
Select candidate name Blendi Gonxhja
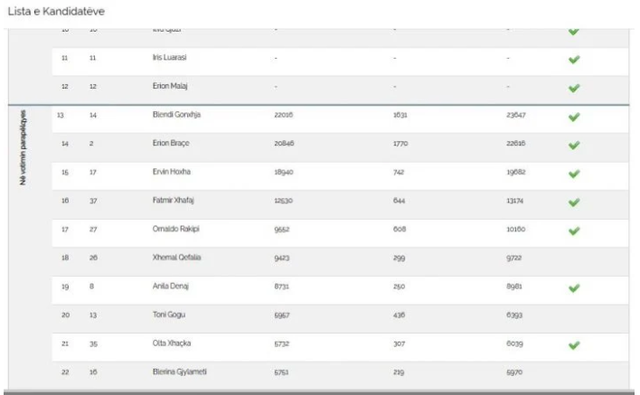tap(176, 115)
